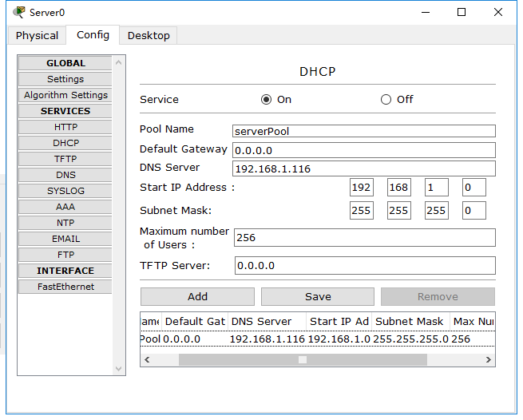Edit Subnet Mask fourth octet 0
The width and height of the screenshot is (523, 420).
[474, 211]
